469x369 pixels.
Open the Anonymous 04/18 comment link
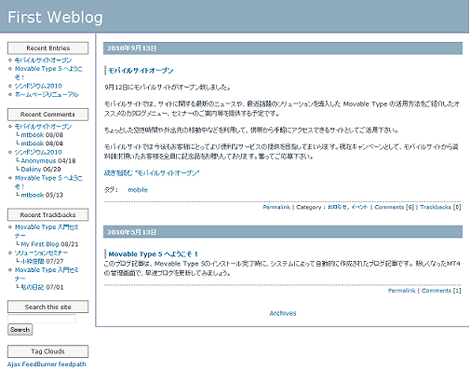pyautogui.click(x=48, y=161)
